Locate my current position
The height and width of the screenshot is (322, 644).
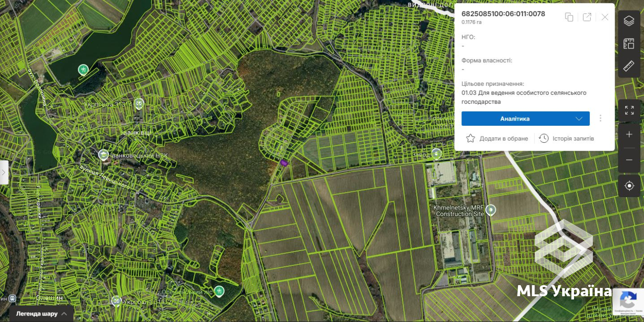(x=629, y=186)
